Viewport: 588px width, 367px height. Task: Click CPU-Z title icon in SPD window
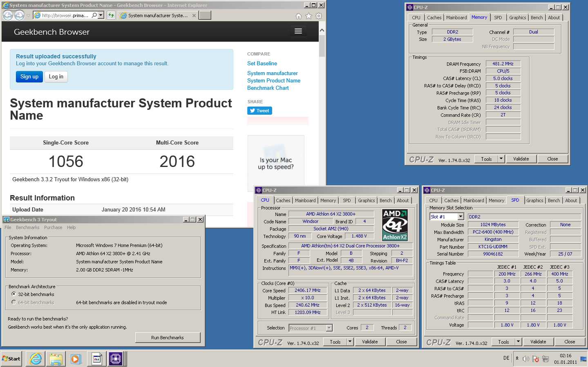point(427,190)
